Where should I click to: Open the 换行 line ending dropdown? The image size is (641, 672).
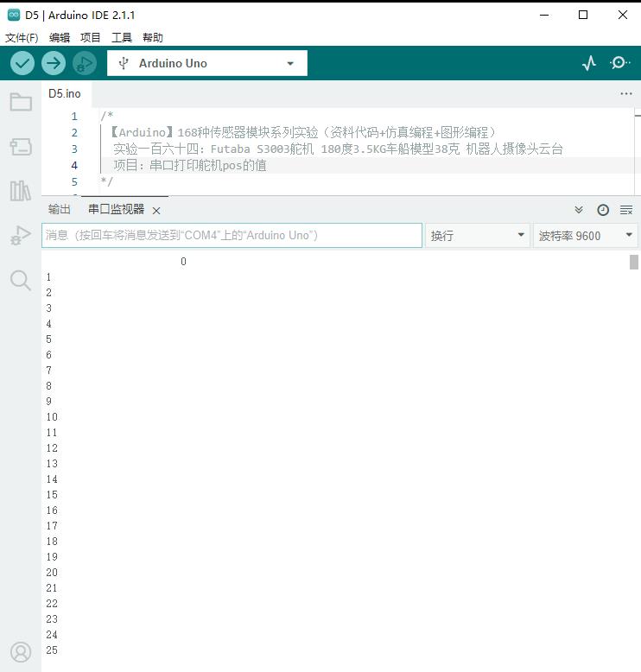tap(477, 235)
